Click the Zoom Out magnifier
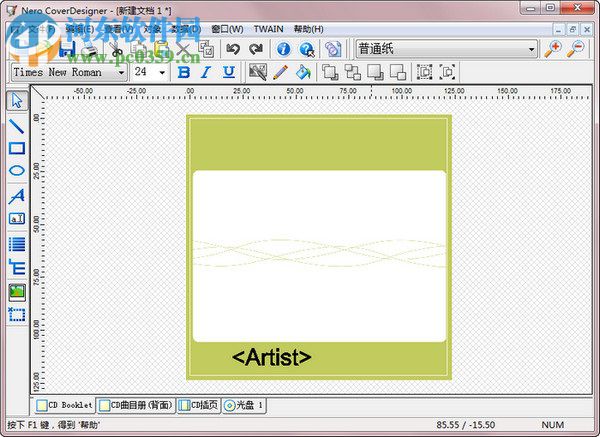This screenshot has width=600, height=437. click(576, 49)
